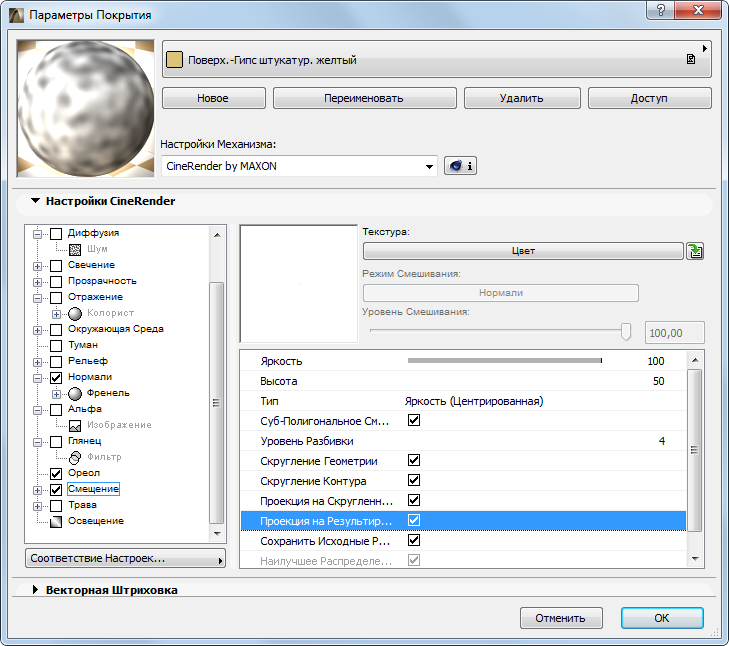The image size is (729, 646).
Task: Click the 100,00 blend level field
Action: pyautogui.click(x=675, y=333)
